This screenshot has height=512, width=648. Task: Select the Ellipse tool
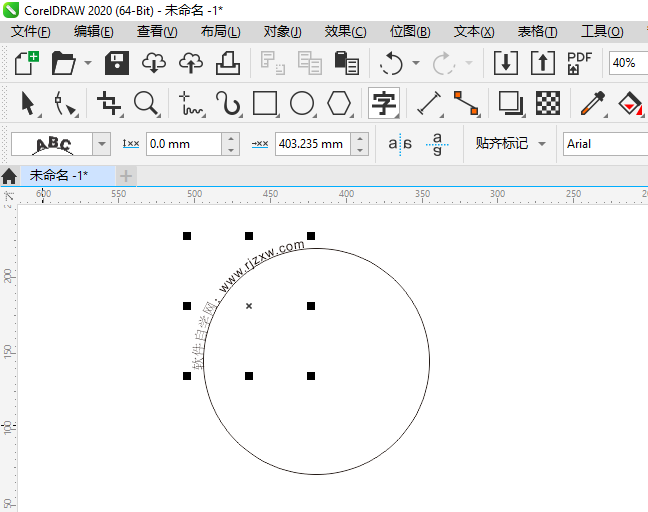(x=302, y=103)
